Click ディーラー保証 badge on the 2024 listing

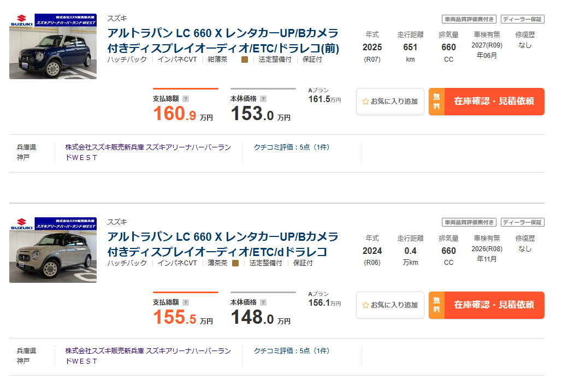[522, 222]
